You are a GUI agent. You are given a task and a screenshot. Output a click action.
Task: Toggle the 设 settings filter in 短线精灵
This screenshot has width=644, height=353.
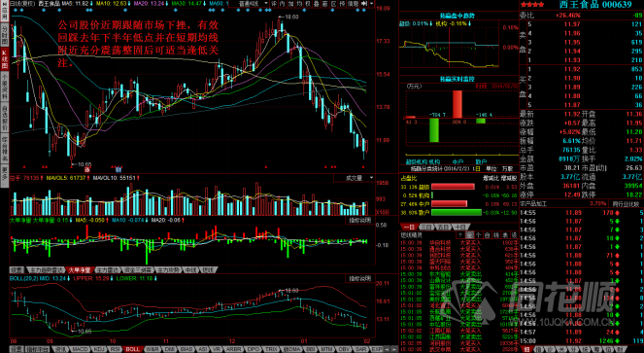(x=514, y=235)
